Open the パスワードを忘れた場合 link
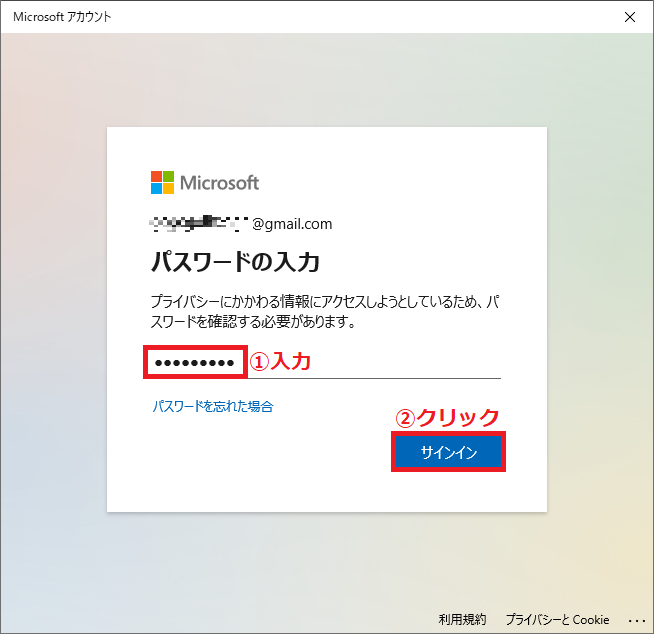This screenshot has width=654, height=634. pyautogui.click(x=213, y=406)
